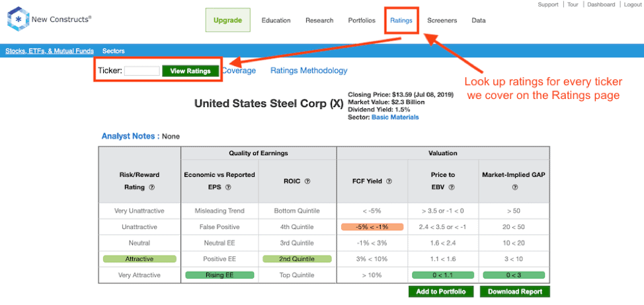Click the highlighted 2nd Quintile cell

297,259
